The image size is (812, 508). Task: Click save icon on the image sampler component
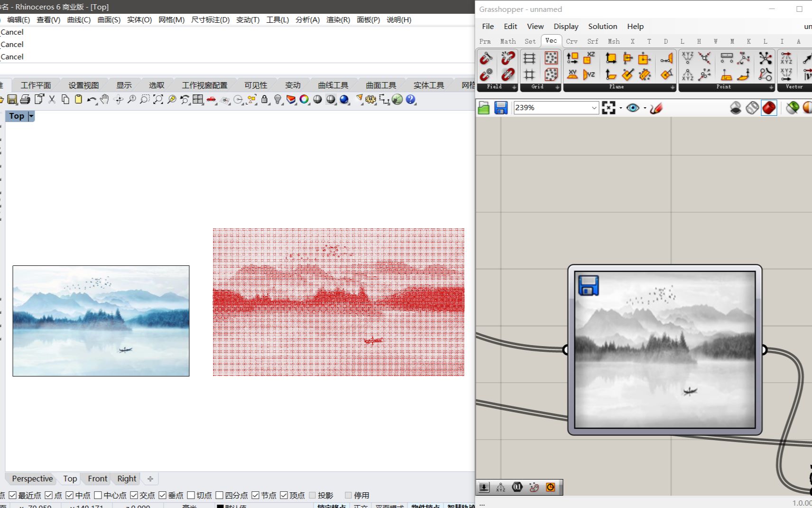(589, 285)
